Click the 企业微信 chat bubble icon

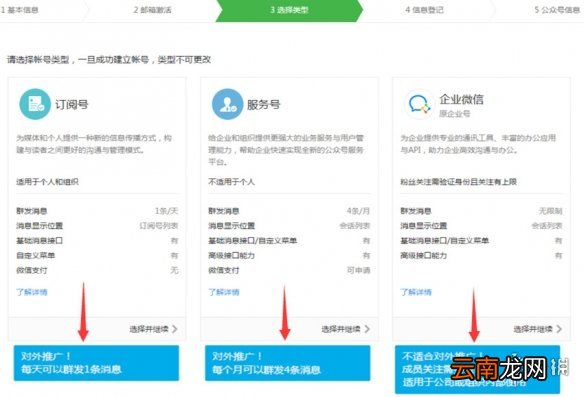419,104
